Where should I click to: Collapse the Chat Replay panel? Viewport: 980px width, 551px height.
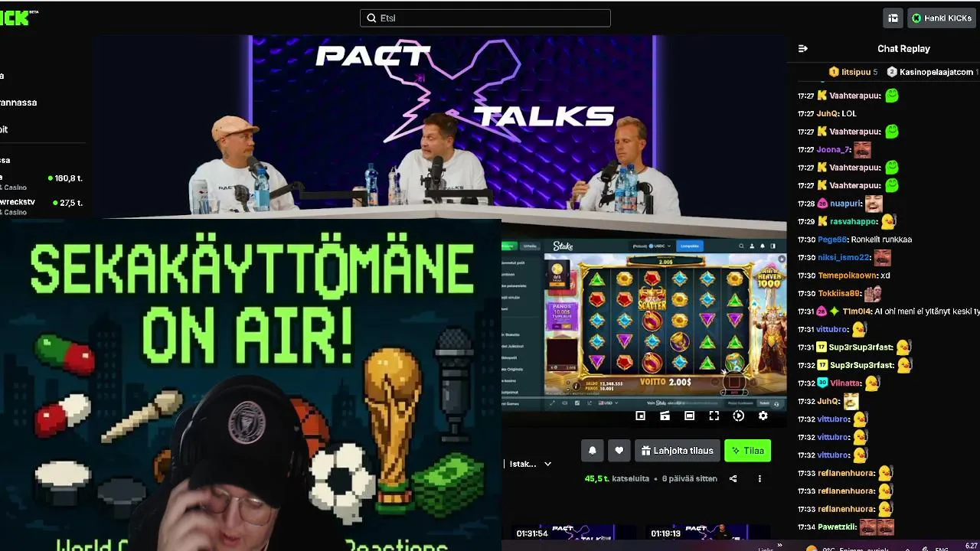803,48
